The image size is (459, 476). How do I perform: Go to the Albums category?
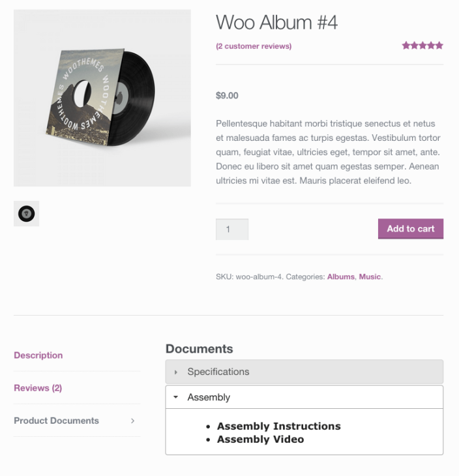click(x=341, y=276)
